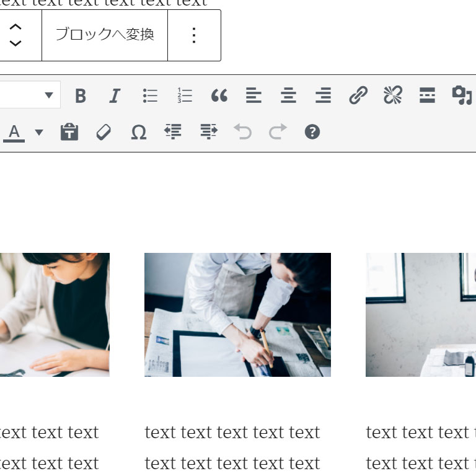Viewport: 476px width, 476px height.
Task: Click the ブロックへ変換 button
Action: tap(105, 35)
